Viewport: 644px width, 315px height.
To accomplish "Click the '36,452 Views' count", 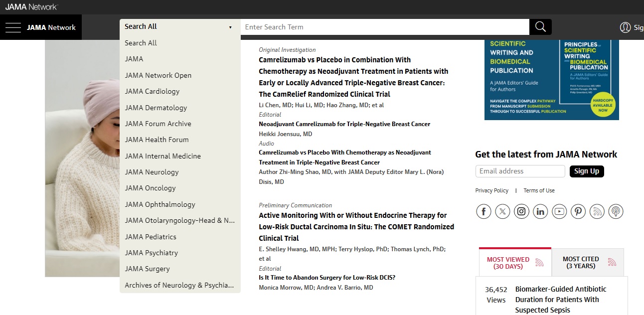I will [x=496, y=295].
